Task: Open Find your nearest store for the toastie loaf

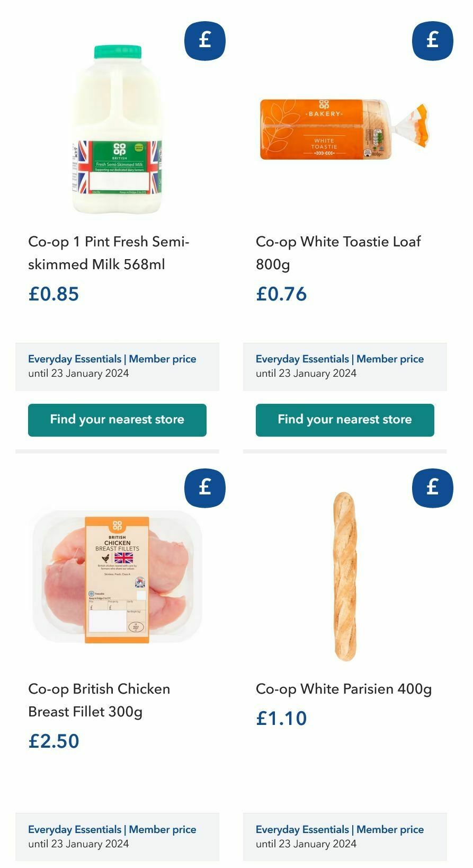Action: [x=344, y=420]
